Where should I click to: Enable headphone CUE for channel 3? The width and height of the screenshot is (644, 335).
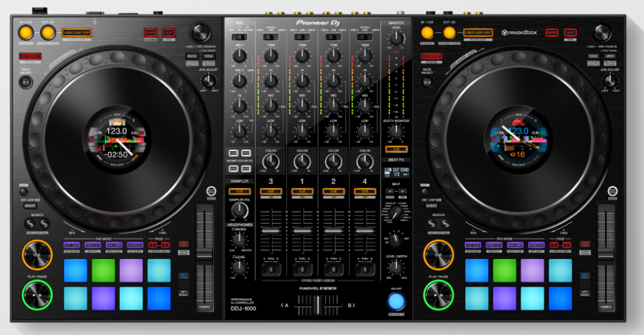(270, 191)
